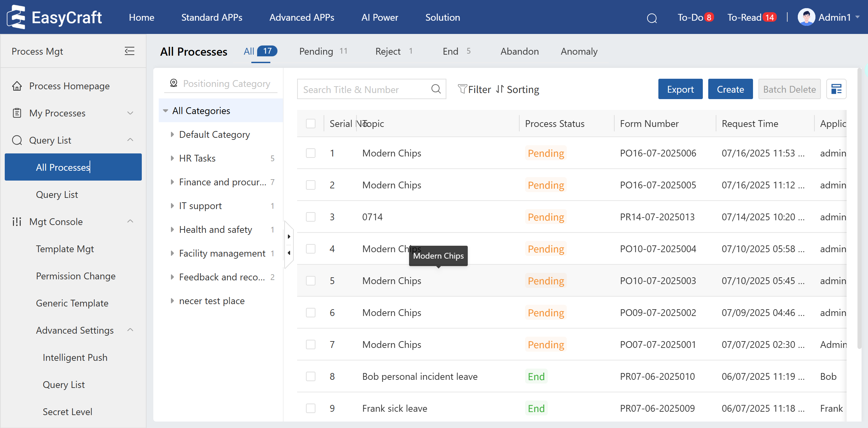This screenshot has height=428, width=868.
Task: Collapse the Advanced Settings section
Action: coord(130,330)
